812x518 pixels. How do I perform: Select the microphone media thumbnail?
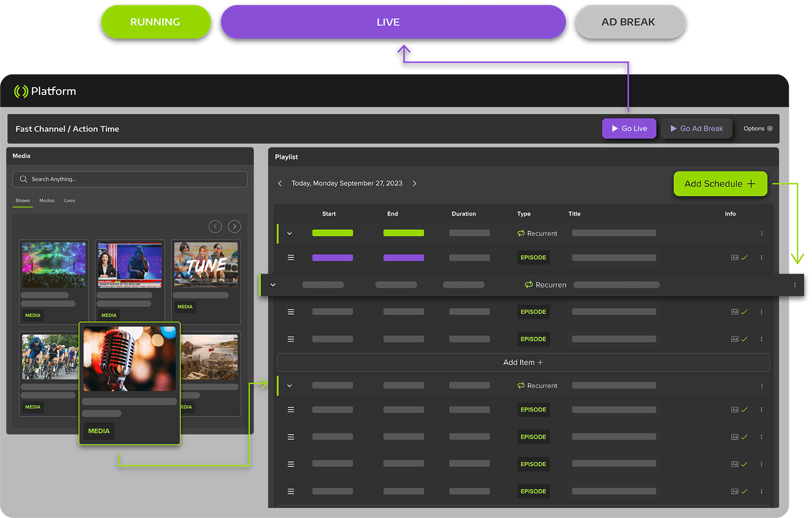tap(129, 358)
